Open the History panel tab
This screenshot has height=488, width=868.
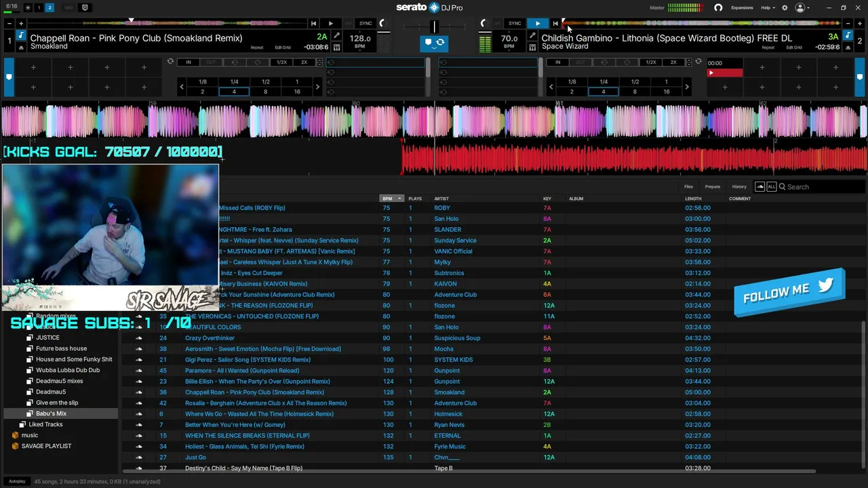point(739,186)
